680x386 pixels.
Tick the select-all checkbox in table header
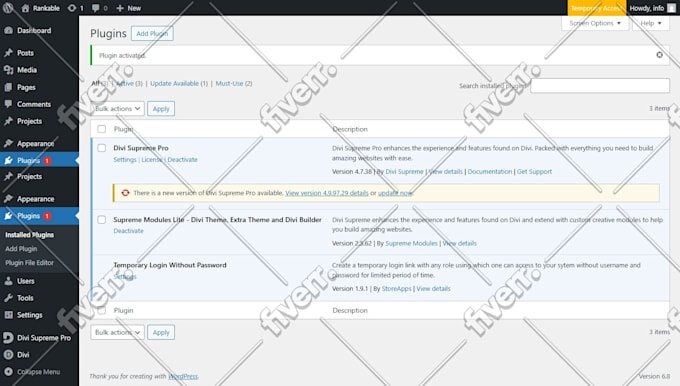pyautogui.click(x=101, y=129)
